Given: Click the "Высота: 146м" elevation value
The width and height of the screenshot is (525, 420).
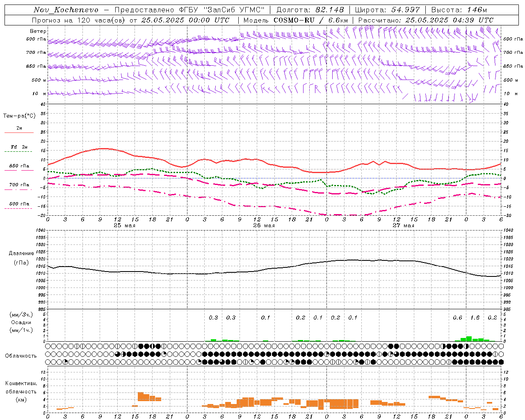Looking at the screenshot, I should [x=459, y=10].
